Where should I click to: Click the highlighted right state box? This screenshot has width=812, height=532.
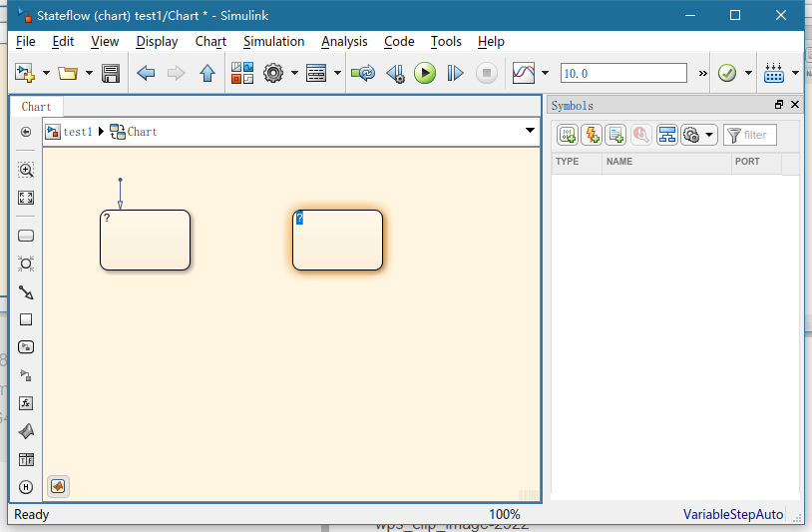pos(337,241)
